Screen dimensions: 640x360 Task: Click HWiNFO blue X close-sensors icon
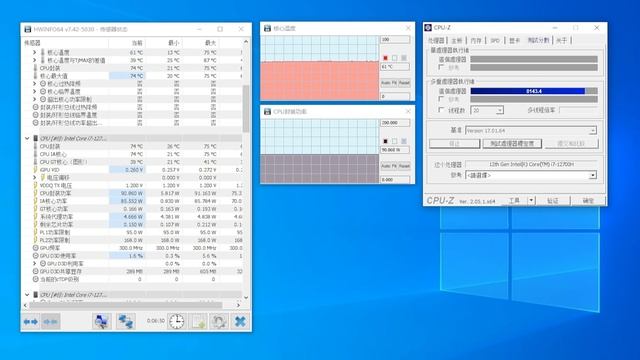click(240, 322)
